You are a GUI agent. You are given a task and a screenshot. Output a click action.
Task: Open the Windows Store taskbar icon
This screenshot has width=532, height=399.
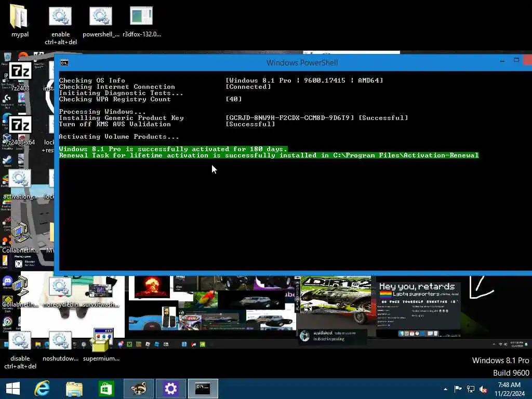point(106,389)
